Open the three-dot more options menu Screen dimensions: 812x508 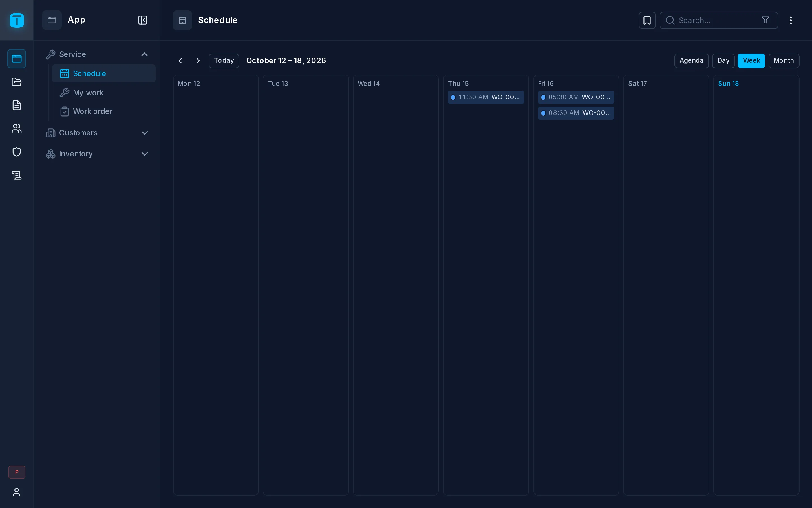(x=791, y=20)
